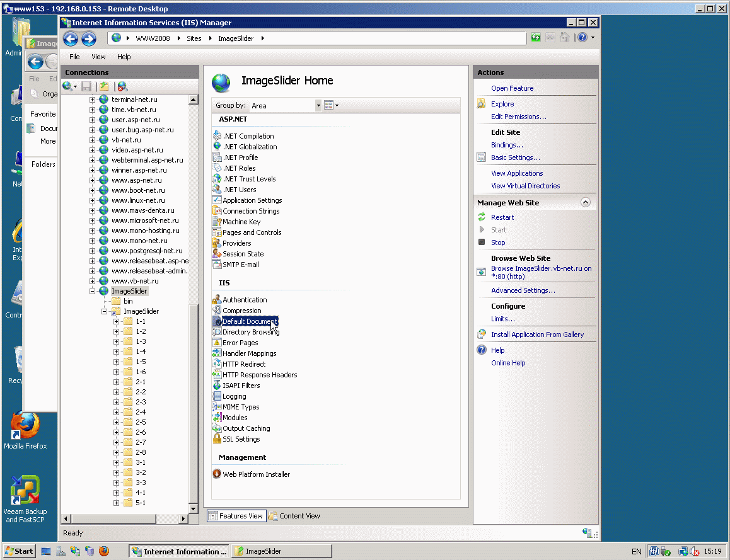Switch to ImageSlider window in taskbar
Screen dimensions: 730x560
click(282, 551)
